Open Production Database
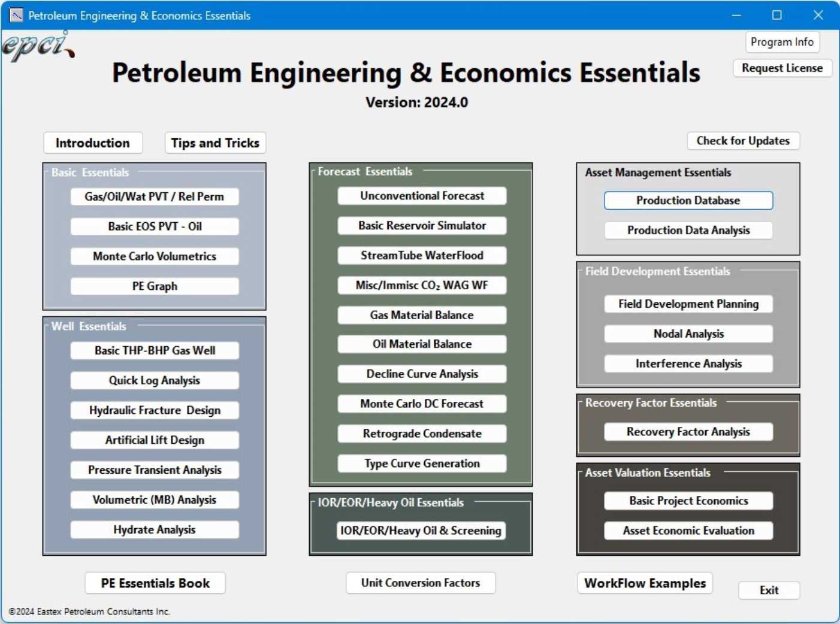 point(688,201)
